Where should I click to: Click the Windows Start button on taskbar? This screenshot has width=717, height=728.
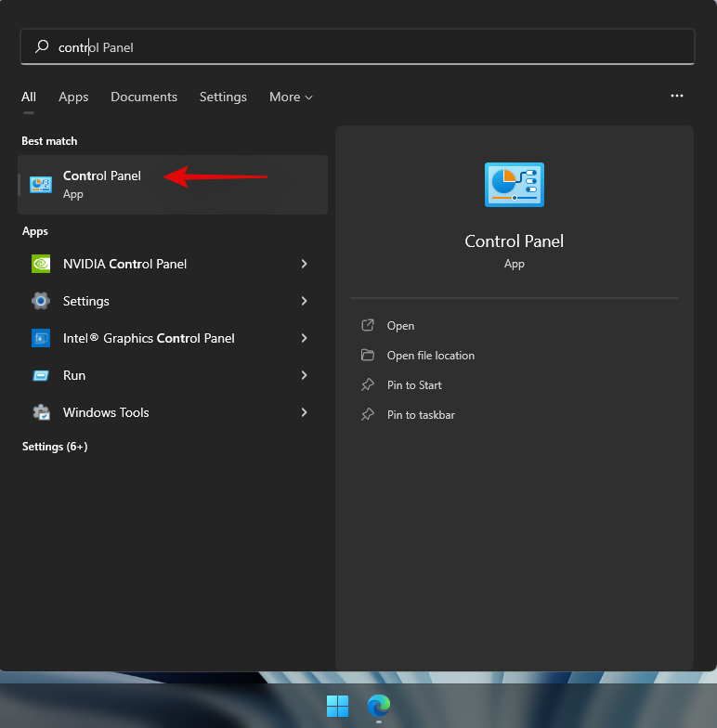click(x=337, y=706)
